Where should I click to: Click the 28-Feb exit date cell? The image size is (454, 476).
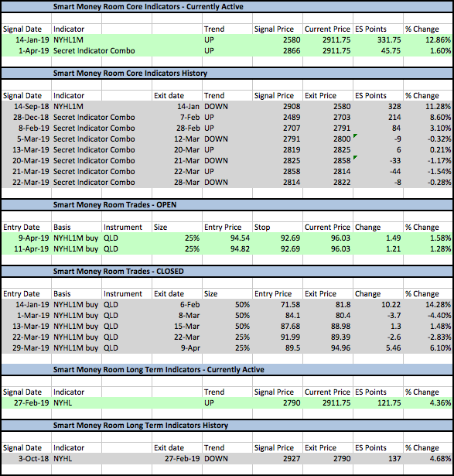click(x=188, y=128)
